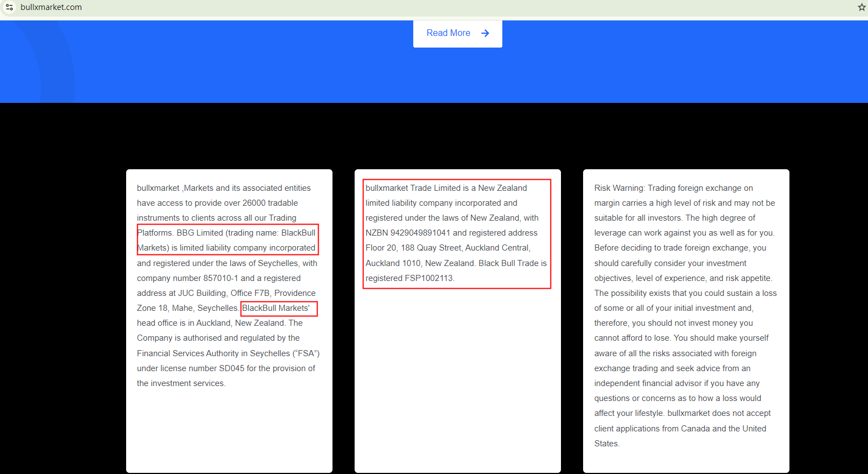Click "independent financial advisor if you have any"
This screenshot has width=868, height=474.
pos(677,383)
